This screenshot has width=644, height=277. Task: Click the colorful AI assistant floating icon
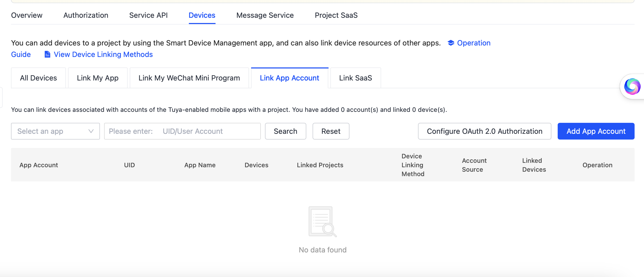tap(632, 86)
